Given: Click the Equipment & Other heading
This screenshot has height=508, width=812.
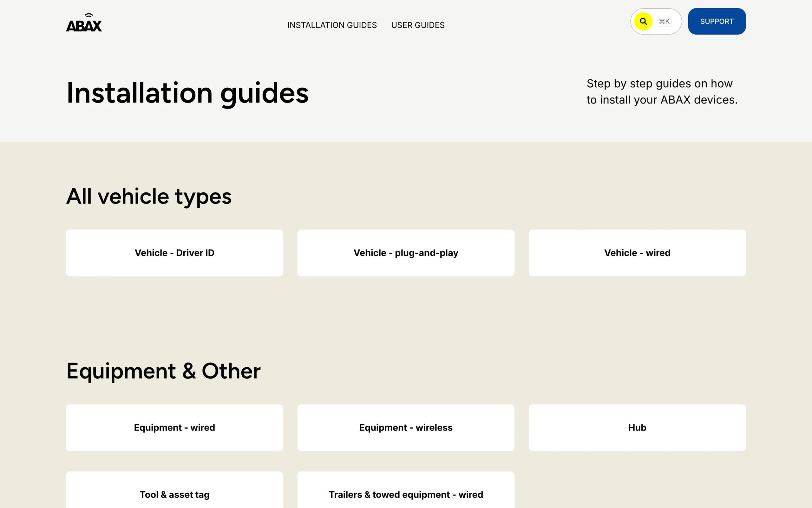Looking at the screenshot, I should pyautogui.click(x=163, y=371).
